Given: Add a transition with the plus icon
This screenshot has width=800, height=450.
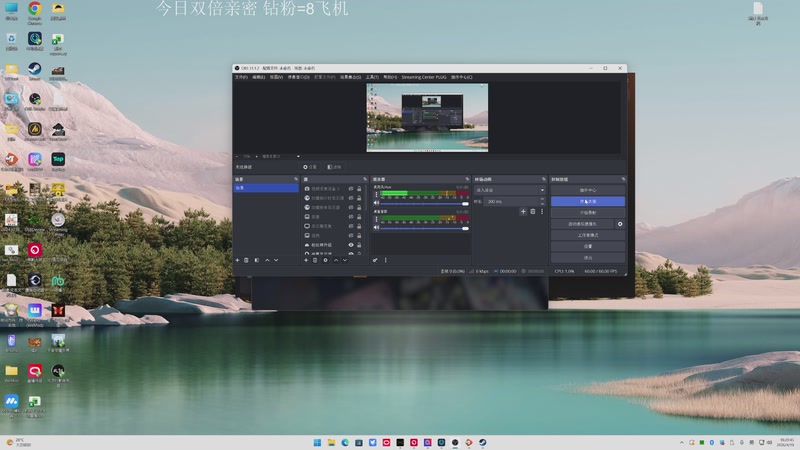Looking at the screenshot, I should (x=523, y=211).
